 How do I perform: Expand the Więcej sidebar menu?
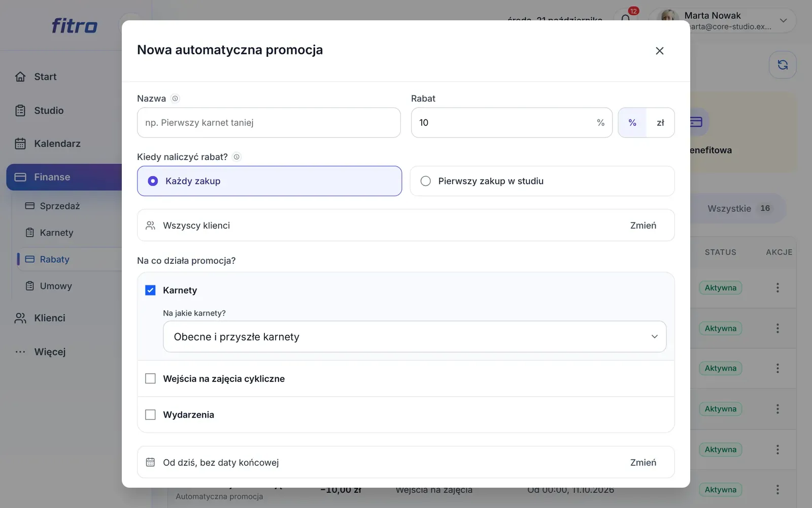(50, 352)
